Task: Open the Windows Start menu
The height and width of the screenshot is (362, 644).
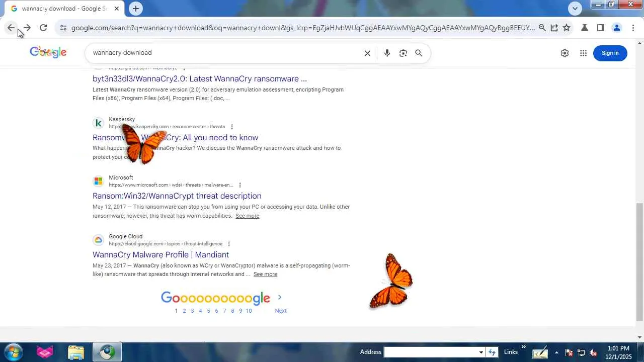Action: click(13, 352)
